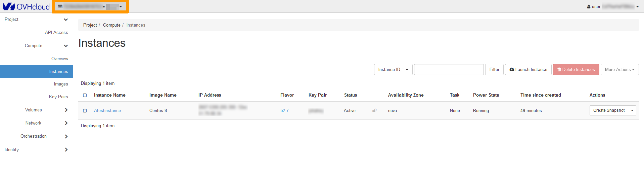Open the Compute Overview page

coord(60,59)
